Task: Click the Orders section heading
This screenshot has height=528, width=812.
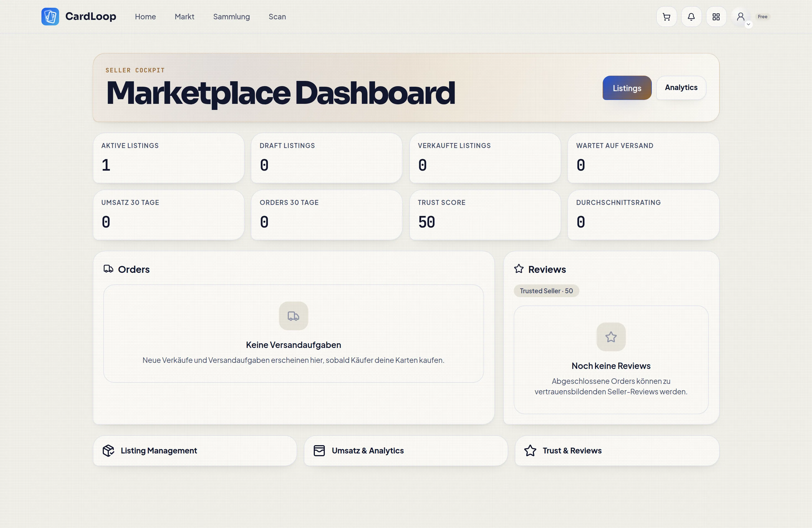Action: click(134, 270)
